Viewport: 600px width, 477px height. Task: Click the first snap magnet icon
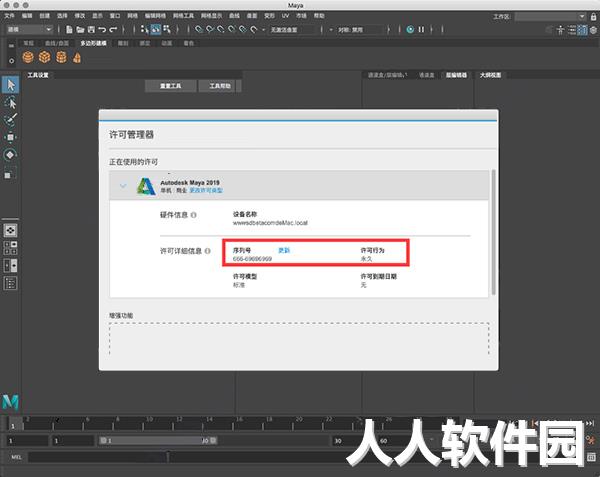point(199,29)
